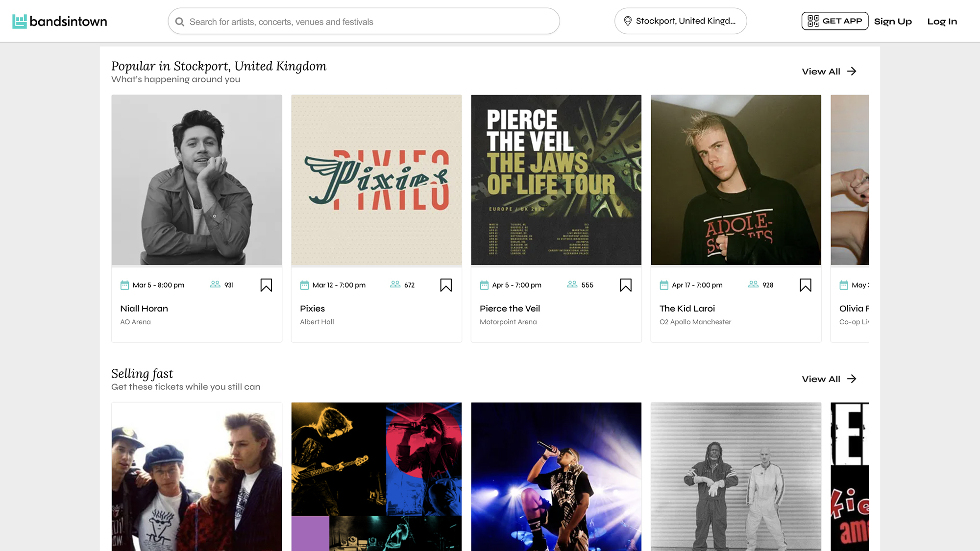Open the Niall Horan event title link
The width and height of the screenshot is (980, 551).
coord(144,309)
